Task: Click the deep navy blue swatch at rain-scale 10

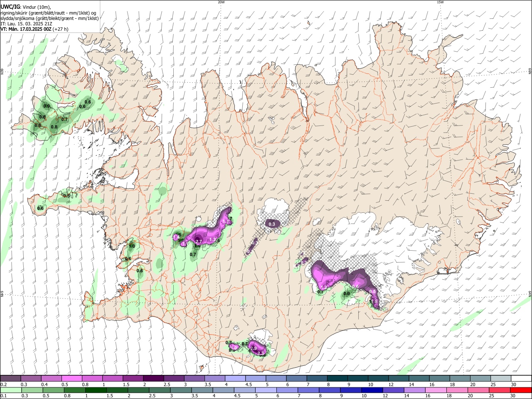Action: point(372,390)
